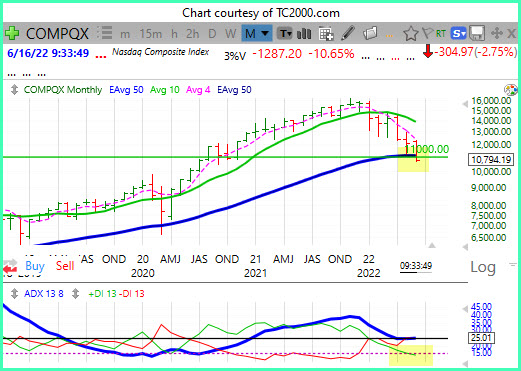Image resolution: width=521 pixels, height=371 pixels.
Task: Click the -10.65% percent change
Action: [331, 54]
